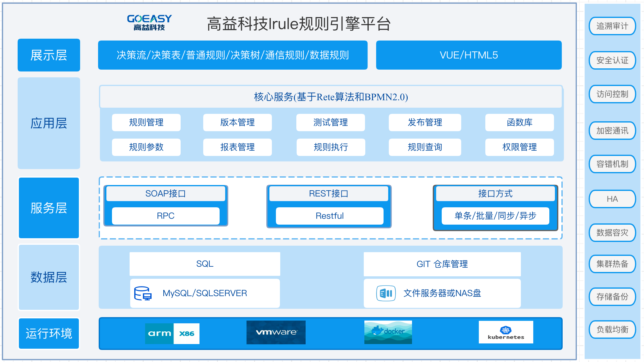This screenshot has width=644, height=362.
Task: Select the arm X86 platform icon
Action: tap(172, 333)
